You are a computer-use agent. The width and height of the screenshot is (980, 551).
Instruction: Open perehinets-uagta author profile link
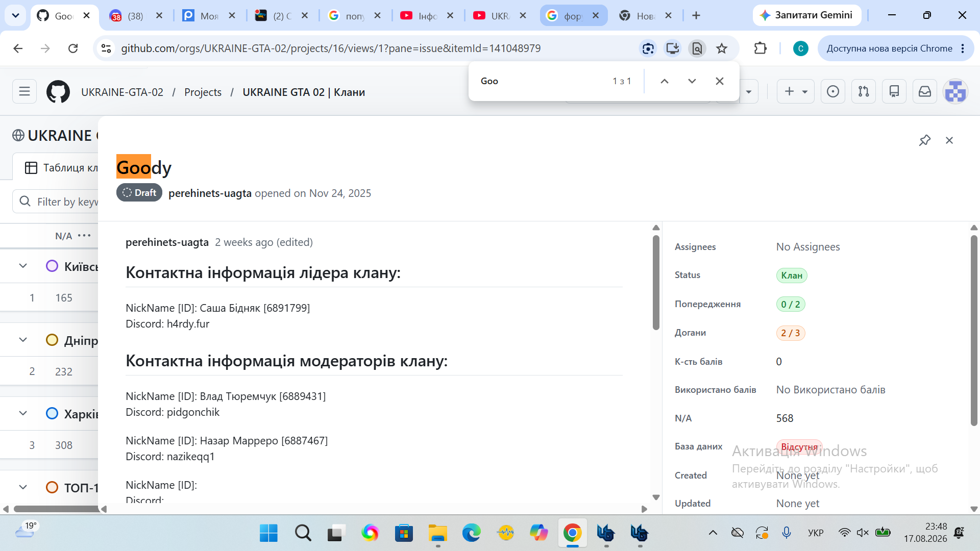210,193
